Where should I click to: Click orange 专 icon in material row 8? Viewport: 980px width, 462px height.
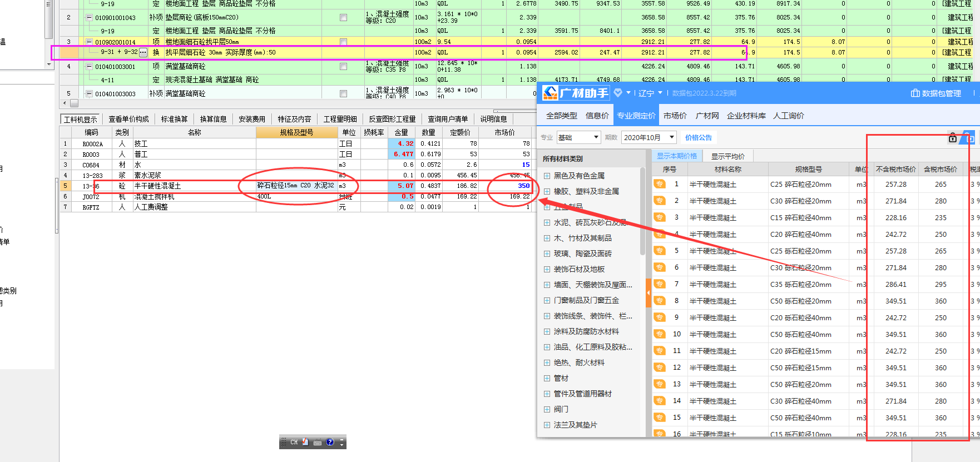pos(660,301)
